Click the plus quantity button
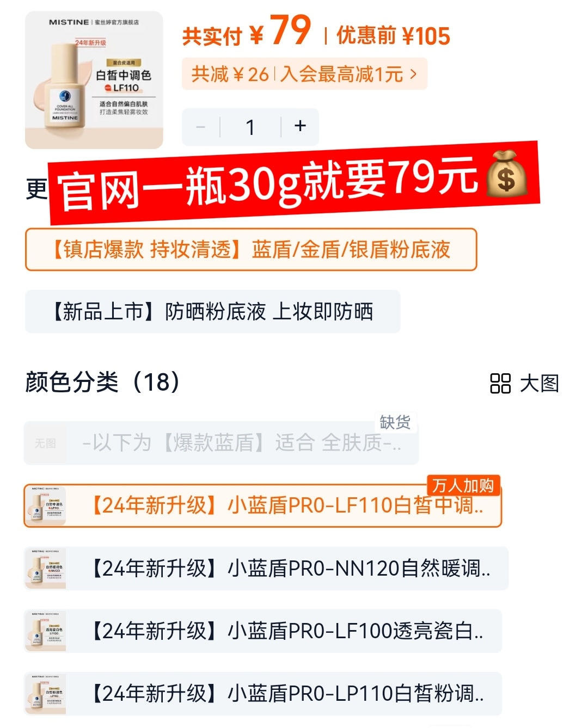The image size is (588, 728). [300, 127]
